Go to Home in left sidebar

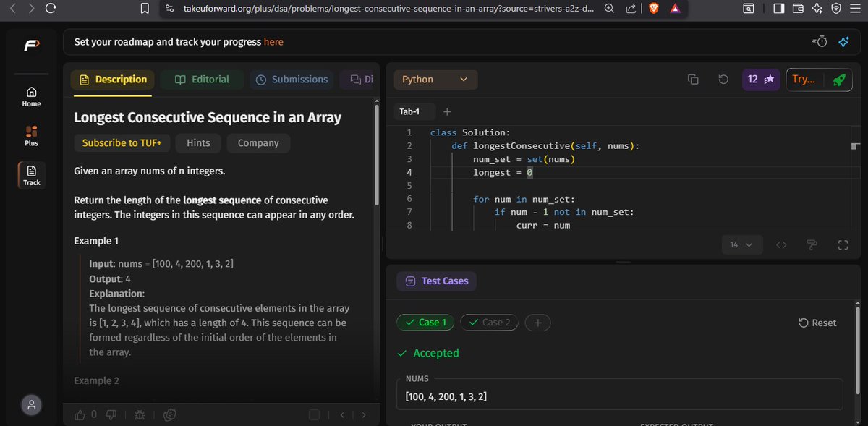(x=31, y=97)
